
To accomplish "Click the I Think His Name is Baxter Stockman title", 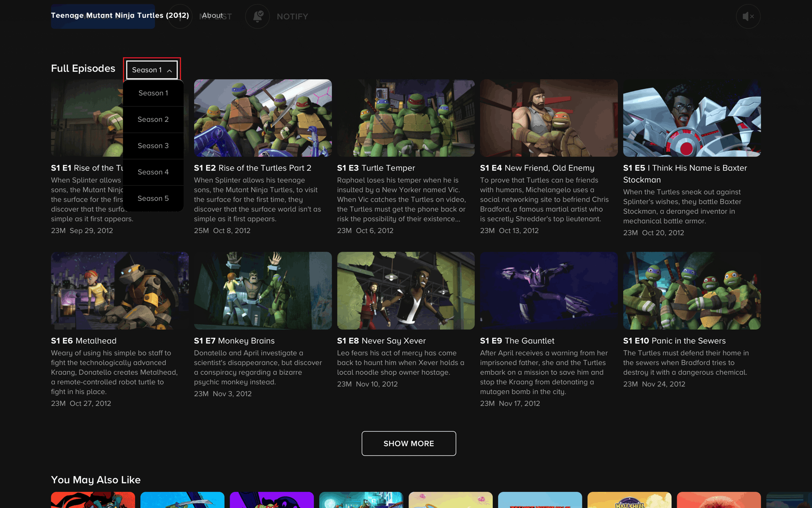I will [x=685, y=174].
